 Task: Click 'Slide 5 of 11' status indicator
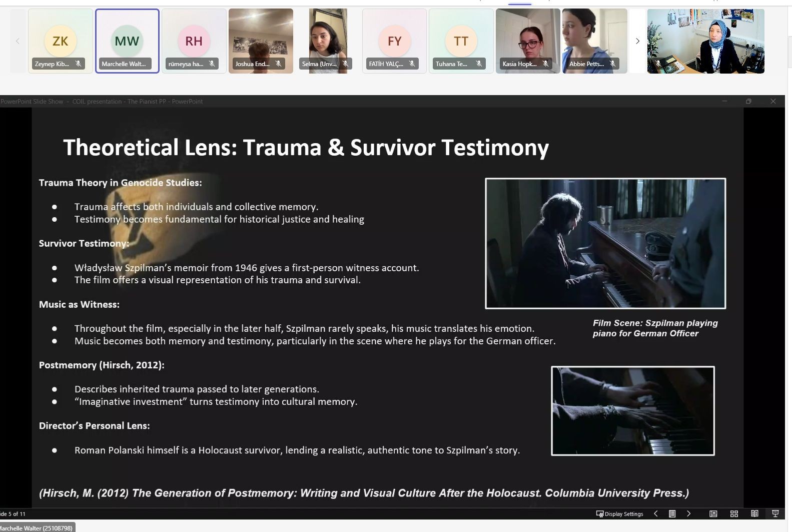pyautogui.click(x=13, y=513)
